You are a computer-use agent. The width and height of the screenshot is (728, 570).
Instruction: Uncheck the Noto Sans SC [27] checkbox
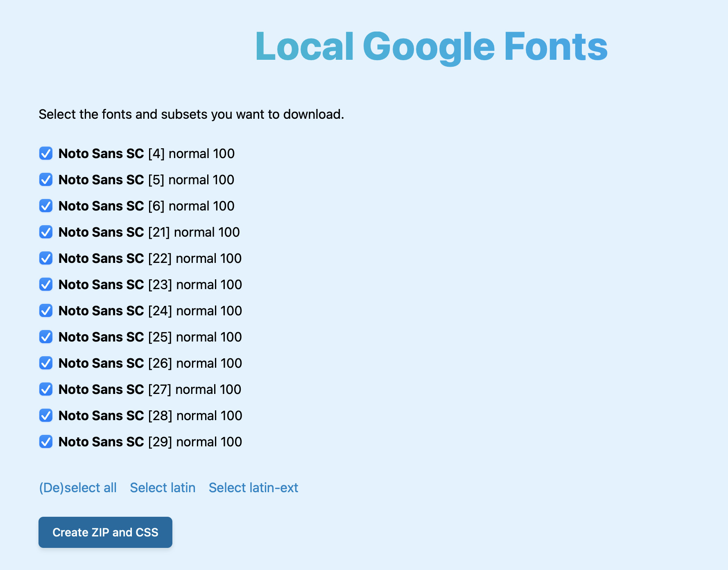click(45, 389)
